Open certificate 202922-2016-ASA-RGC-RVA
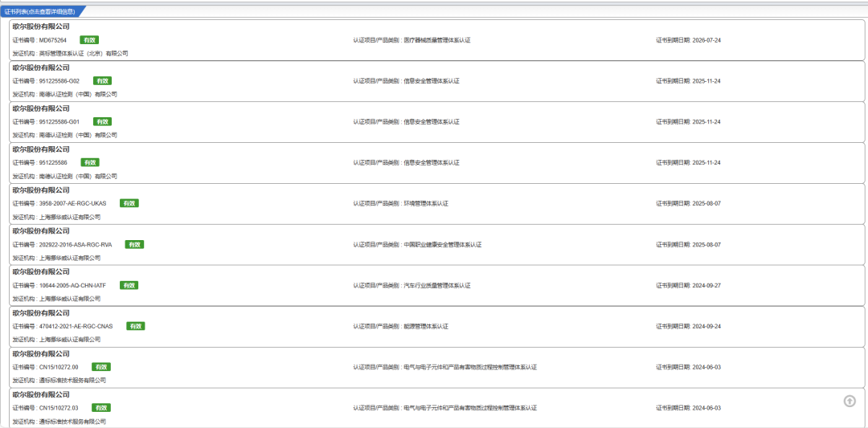This screenshot has height=428, width=868. [x=76, y=245]
